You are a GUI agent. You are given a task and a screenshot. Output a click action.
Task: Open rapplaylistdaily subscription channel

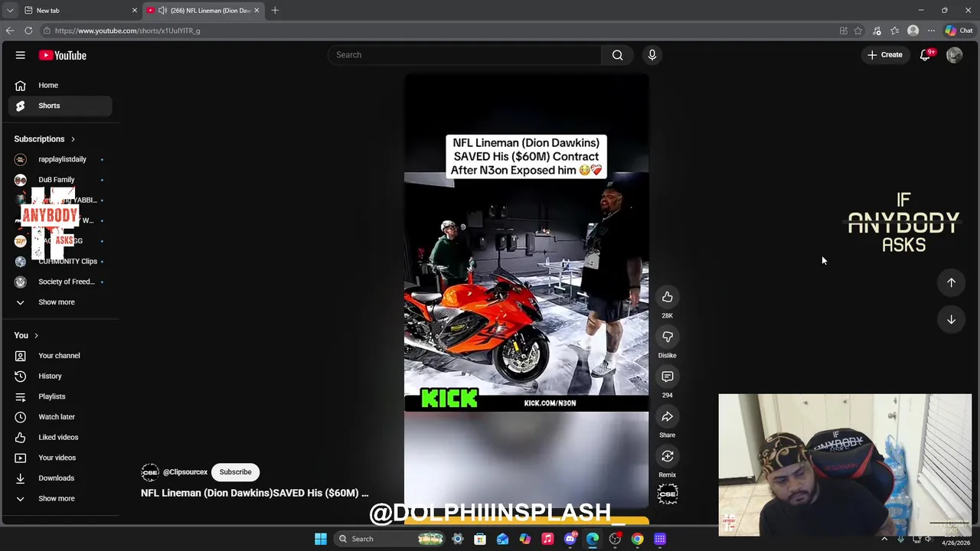point(60,159)
